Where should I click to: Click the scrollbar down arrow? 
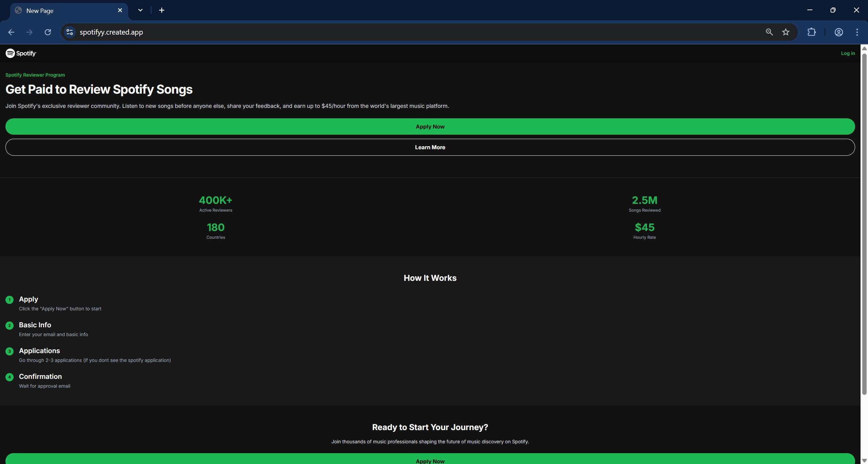click(x=864, y=460)
